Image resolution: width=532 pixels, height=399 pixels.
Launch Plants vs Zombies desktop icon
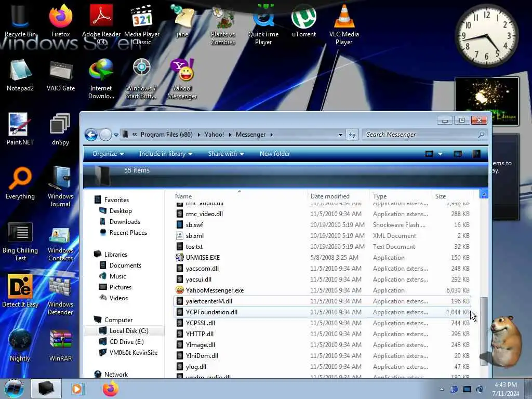tap(223, 24)
